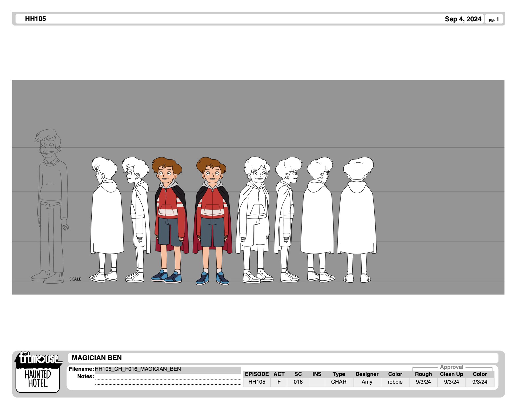Screen dimensions: 532x411
Task: Click the empty INS cell
Action: [x=317, y=382]
